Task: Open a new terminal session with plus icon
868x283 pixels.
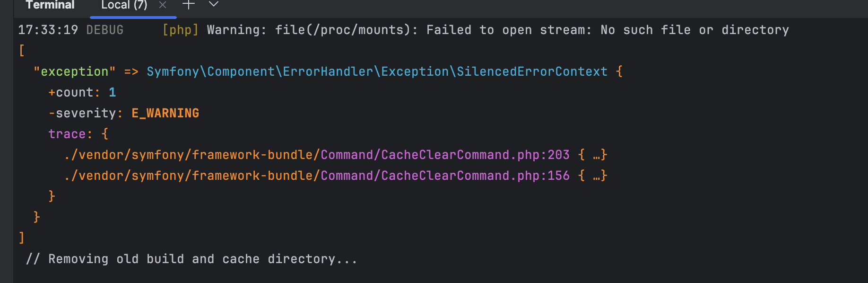Action: point(189,5)
